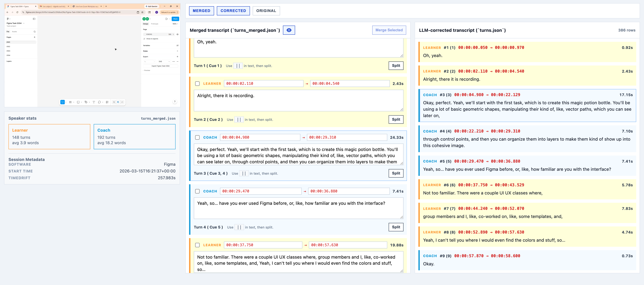Open the 100% zoom dropdown in Figma
The image size is (644, 285).
tap(175, 24)
